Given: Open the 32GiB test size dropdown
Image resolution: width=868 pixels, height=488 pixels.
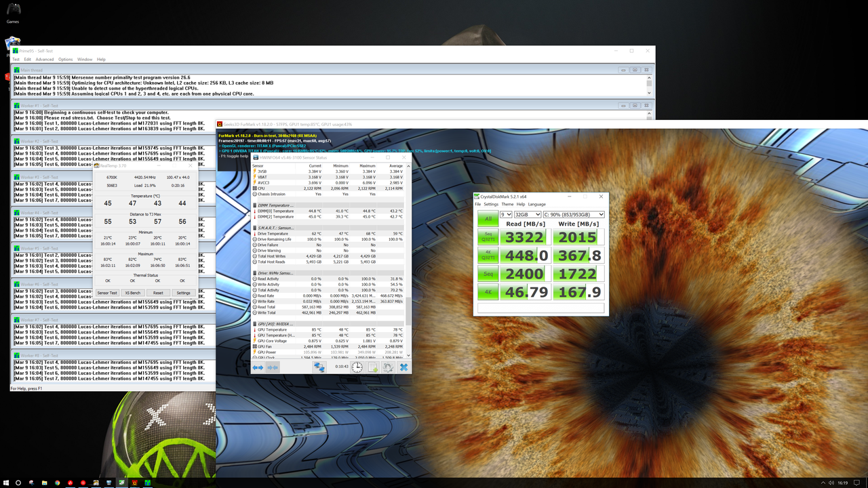Looking at the screenshot, I should [527, 215].
